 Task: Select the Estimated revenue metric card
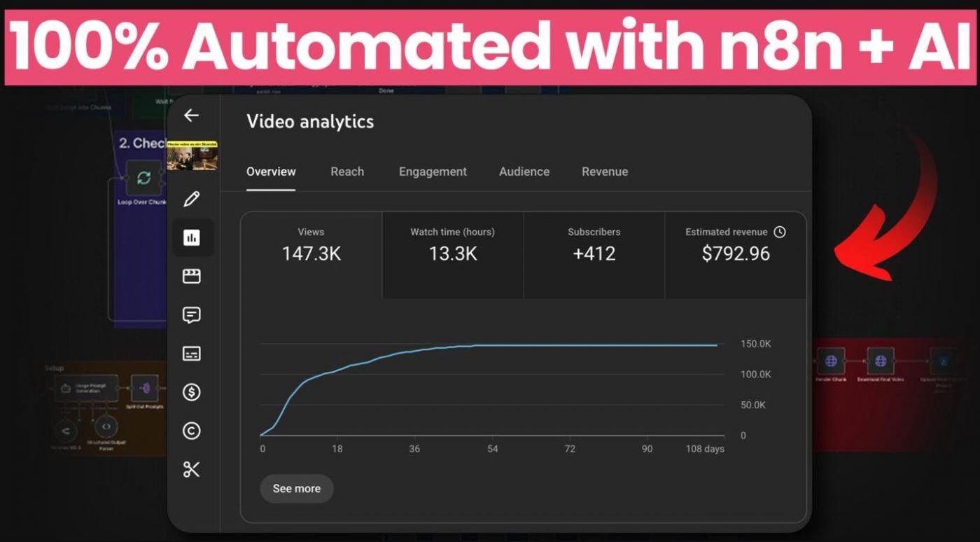[x=736, y=256]
